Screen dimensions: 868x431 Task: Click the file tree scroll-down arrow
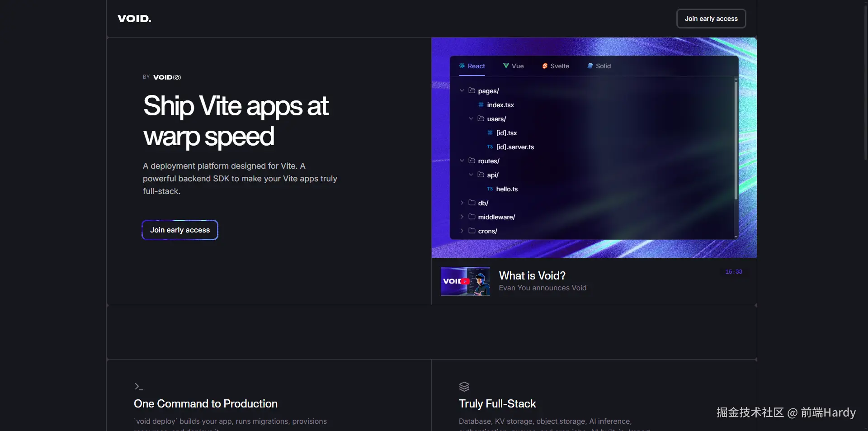coord(736,237)
